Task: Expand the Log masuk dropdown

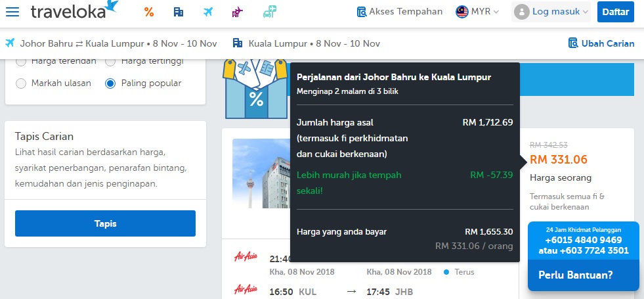Action: point(551,12)
